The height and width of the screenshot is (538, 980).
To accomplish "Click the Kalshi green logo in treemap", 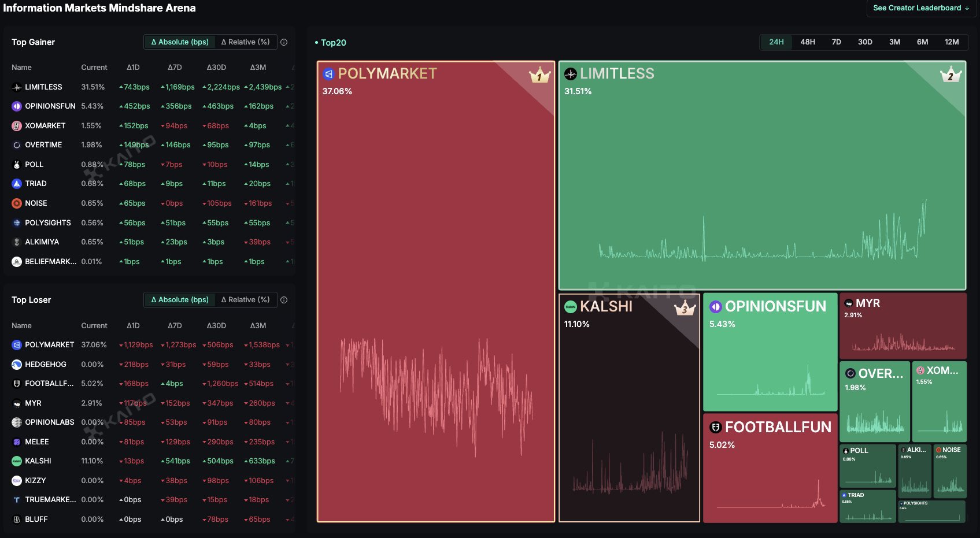I will 570,307.
